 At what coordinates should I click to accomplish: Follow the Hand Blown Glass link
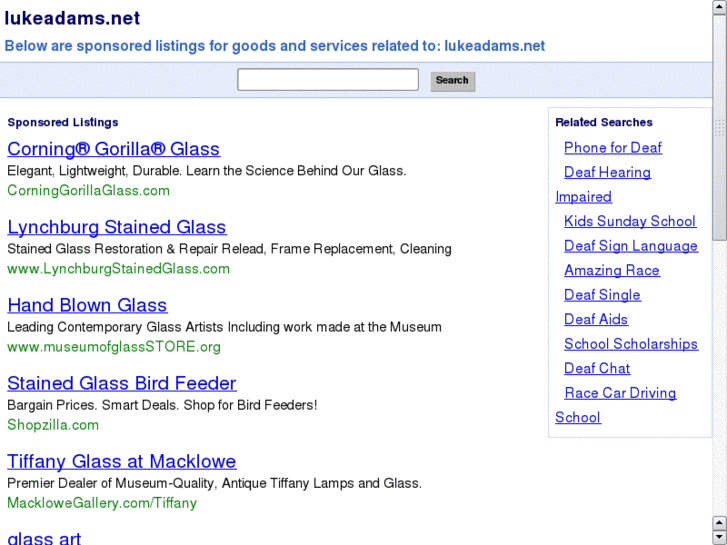(x=87, y=305)
